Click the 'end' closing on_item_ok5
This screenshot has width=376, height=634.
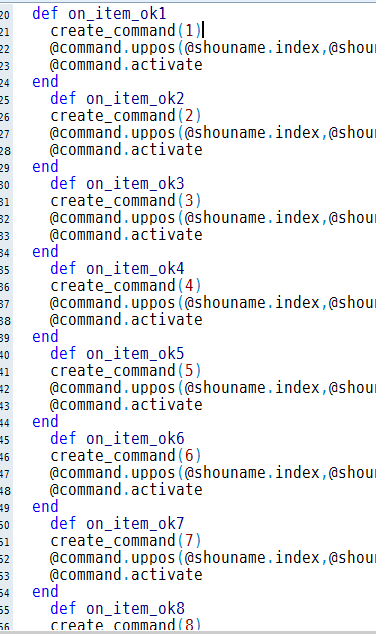point(45,421)
